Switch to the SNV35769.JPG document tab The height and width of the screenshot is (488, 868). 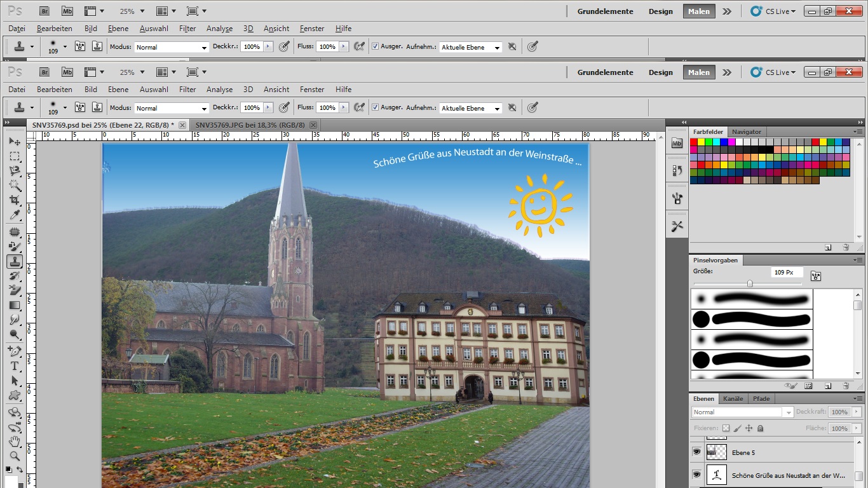250,125
